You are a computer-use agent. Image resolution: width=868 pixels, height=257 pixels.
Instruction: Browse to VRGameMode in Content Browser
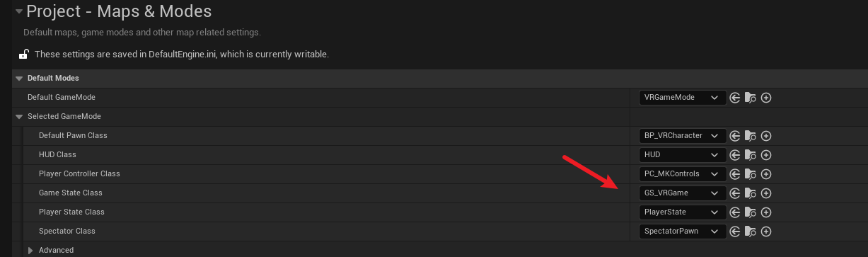click(751, 98)
